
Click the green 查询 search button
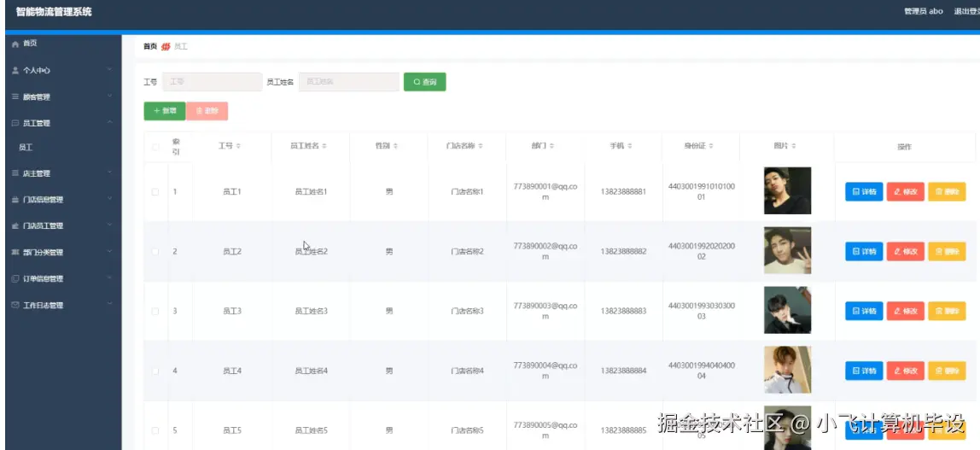[425, 82]
